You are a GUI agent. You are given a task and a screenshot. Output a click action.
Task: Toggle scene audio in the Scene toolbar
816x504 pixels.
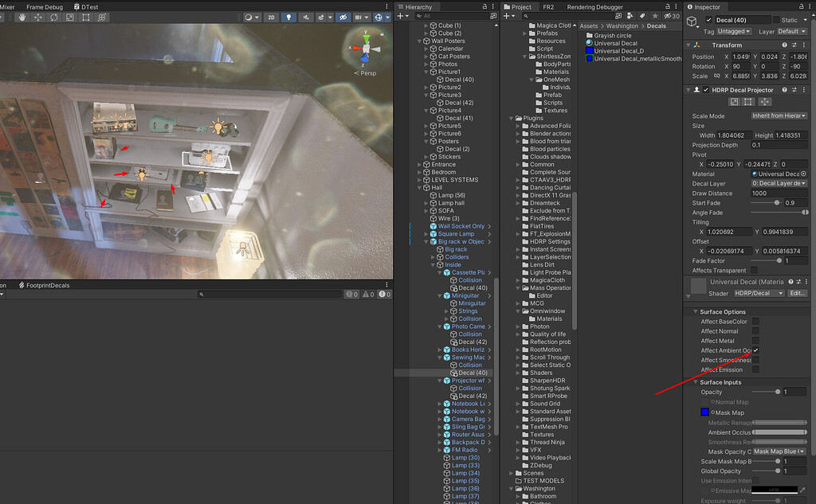tap(307, 17)
